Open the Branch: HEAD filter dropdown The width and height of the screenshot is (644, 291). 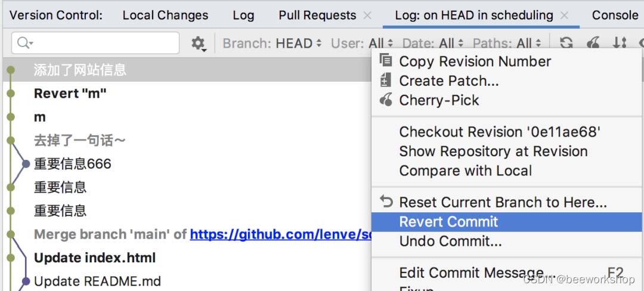[272, 43]
